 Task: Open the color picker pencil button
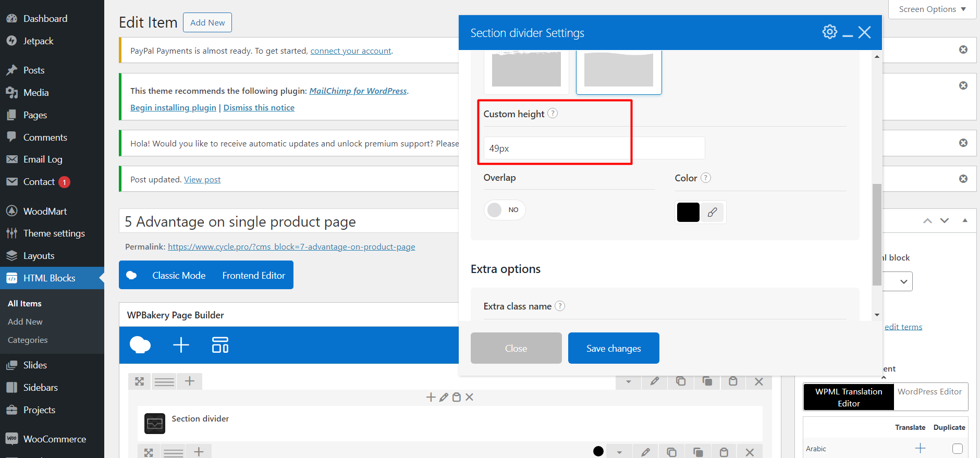[x=712, y=212]
